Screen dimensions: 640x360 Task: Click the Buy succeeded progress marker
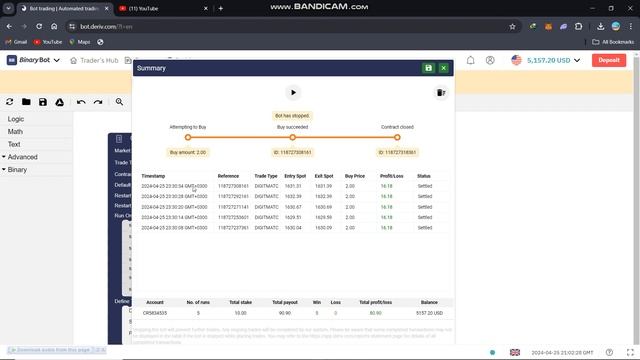tap(293, 138)
